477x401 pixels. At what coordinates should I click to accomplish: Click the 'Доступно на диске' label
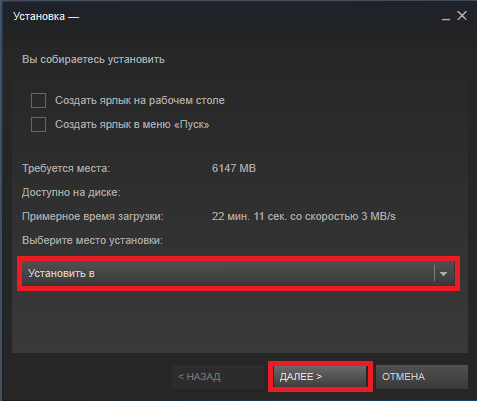tap(71, 192)
